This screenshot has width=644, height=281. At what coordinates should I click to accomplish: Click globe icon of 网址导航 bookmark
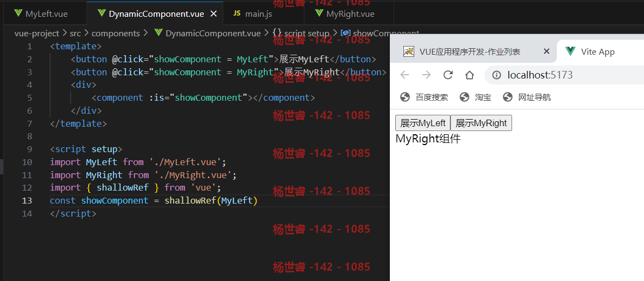click(508, 97)
